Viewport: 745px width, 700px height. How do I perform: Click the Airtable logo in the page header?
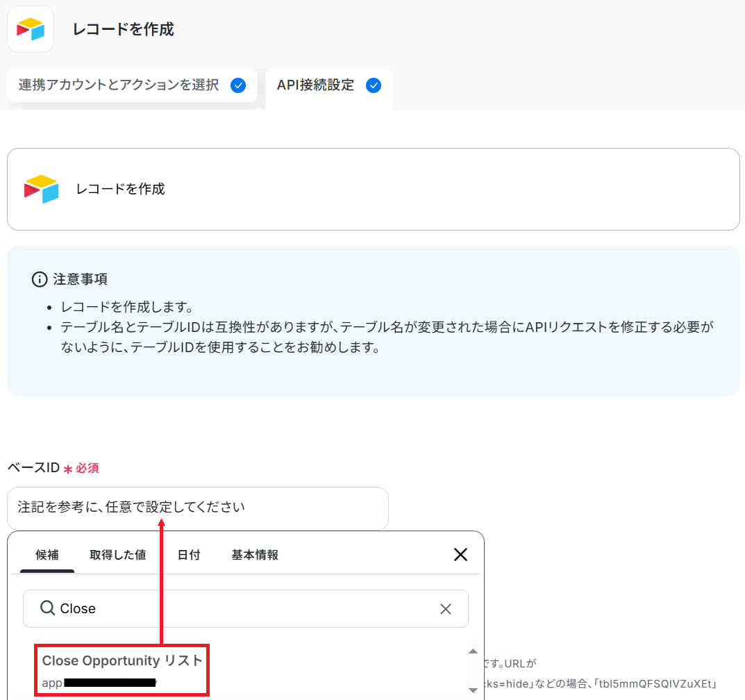31,29
